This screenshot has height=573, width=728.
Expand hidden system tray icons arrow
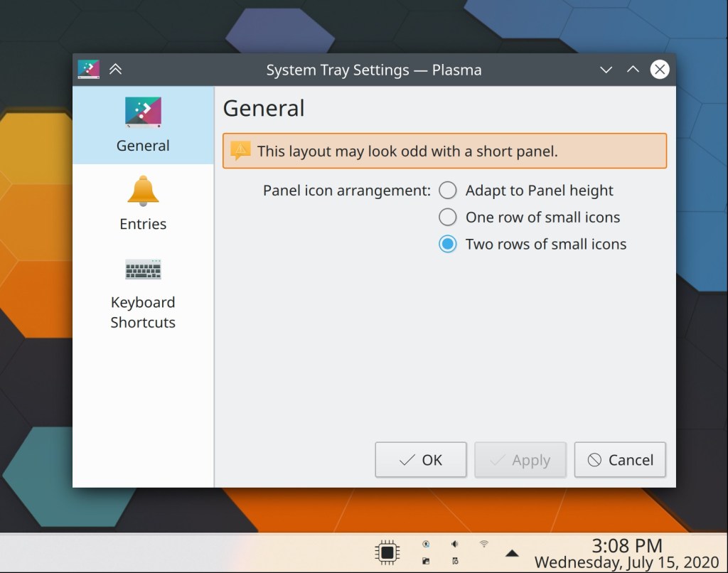511,553
